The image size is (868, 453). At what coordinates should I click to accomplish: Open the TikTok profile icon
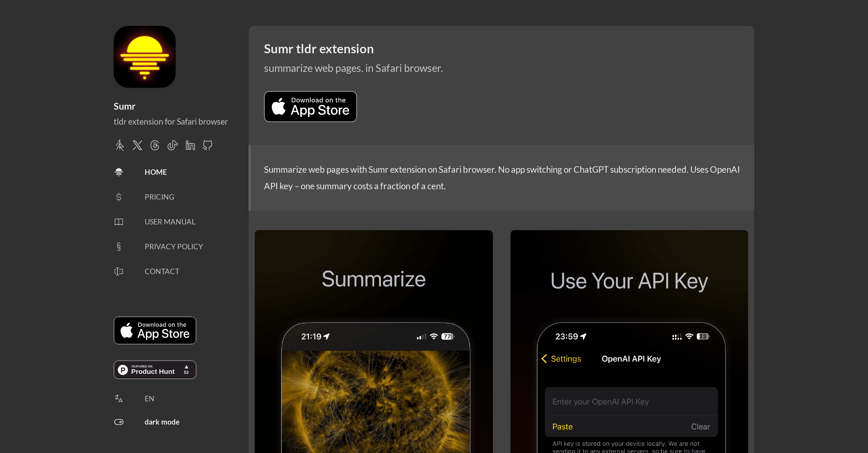(x=173, y=145)
